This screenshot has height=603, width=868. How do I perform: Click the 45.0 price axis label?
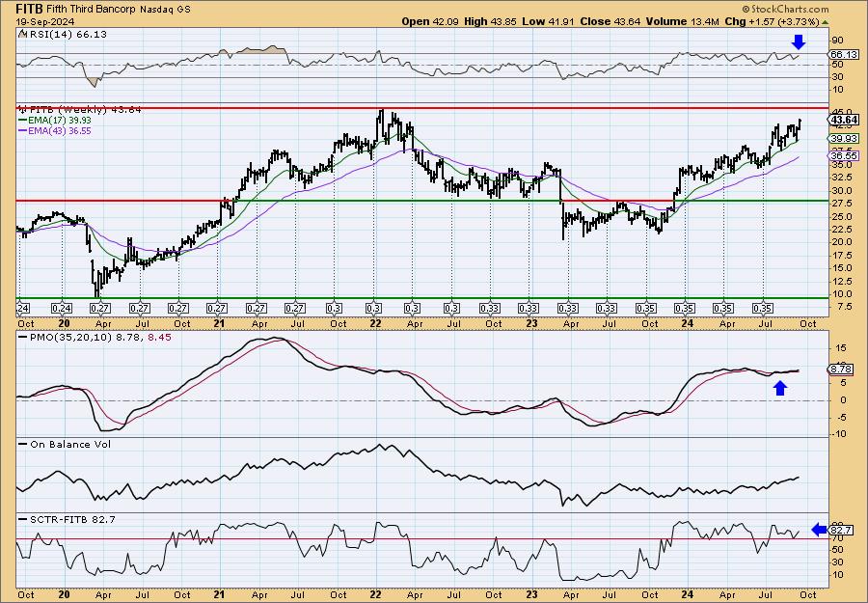click(x=841, y=111)
